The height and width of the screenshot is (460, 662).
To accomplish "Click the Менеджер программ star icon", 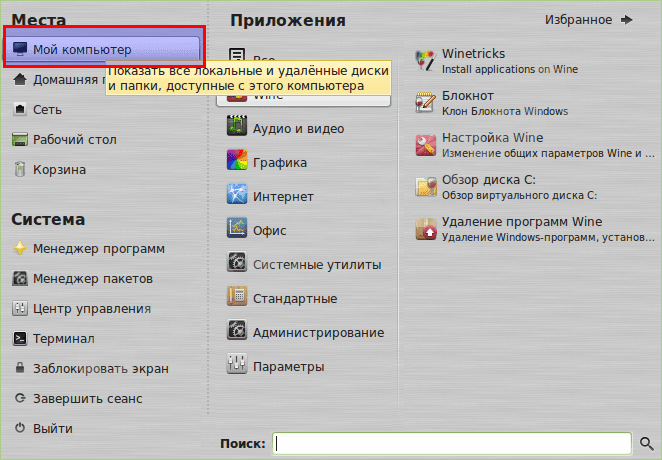I will point(20,249).
